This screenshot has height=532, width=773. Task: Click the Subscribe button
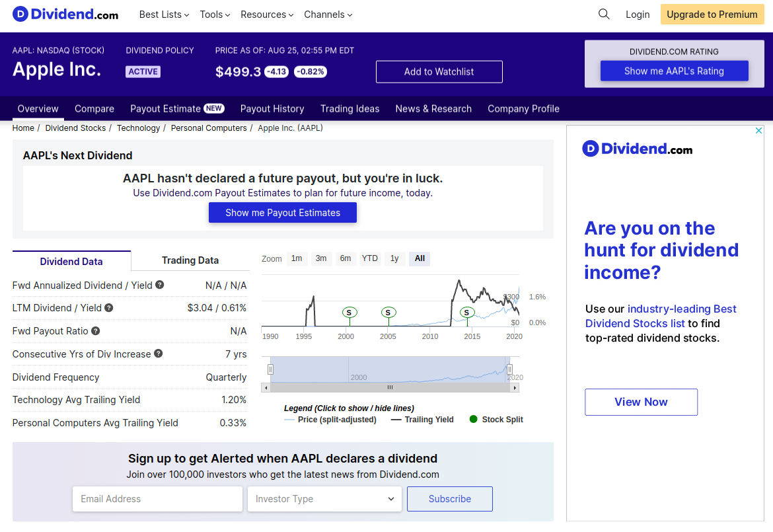(x=450, y=499)
